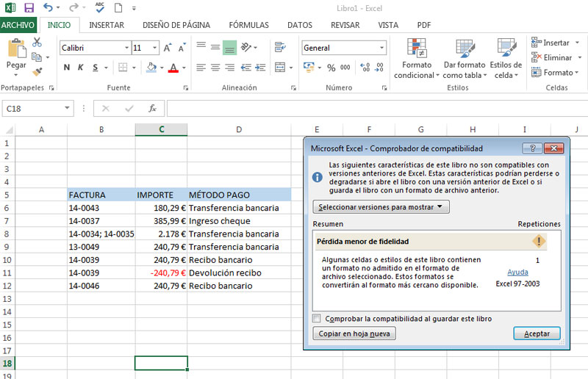Open Dar formato como tabla menu
The image size is (588, 379).
point(465,59)
